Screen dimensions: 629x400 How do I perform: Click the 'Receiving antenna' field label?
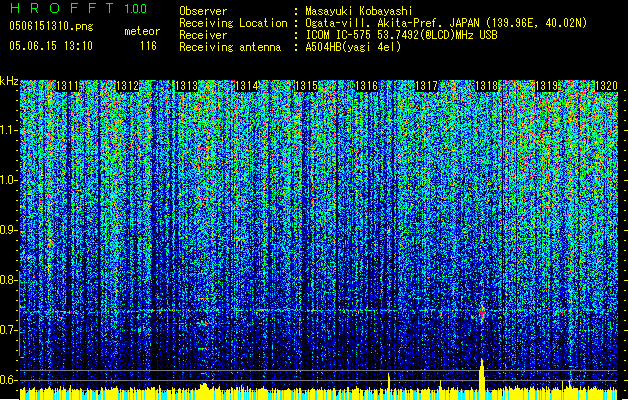230,47
